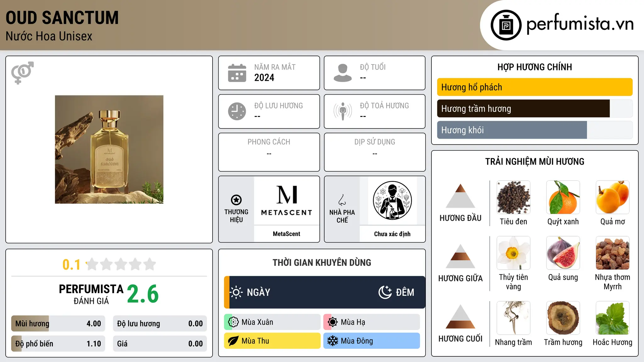Click the OUD SANCTUM title
The height and width of the screenshot is (362, 644).
62,18
